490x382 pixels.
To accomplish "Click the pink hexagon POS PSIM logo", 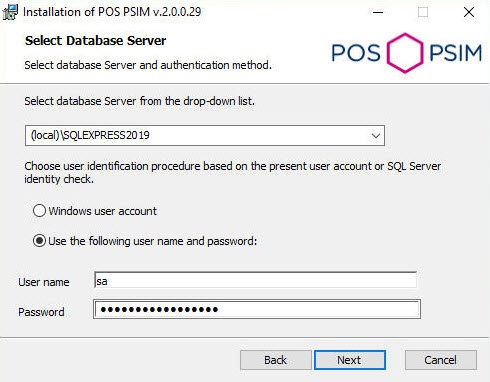I will coord(405,53).
